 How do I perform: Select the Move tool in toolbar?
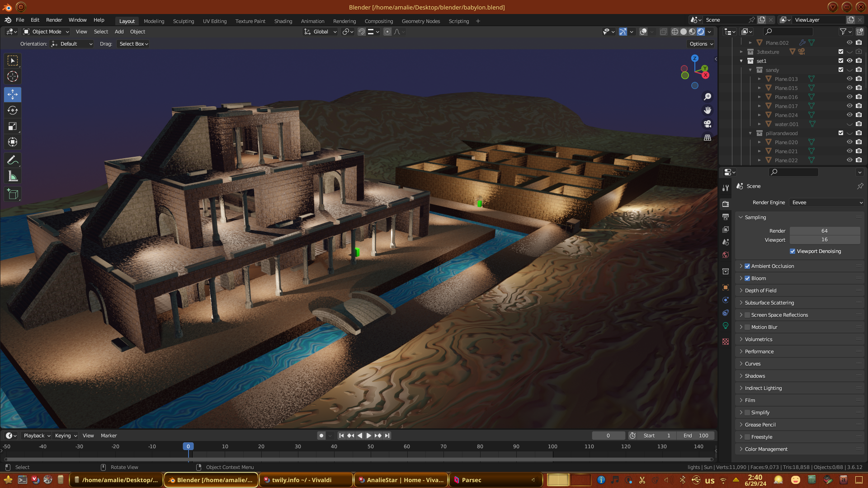pos(13,94)
